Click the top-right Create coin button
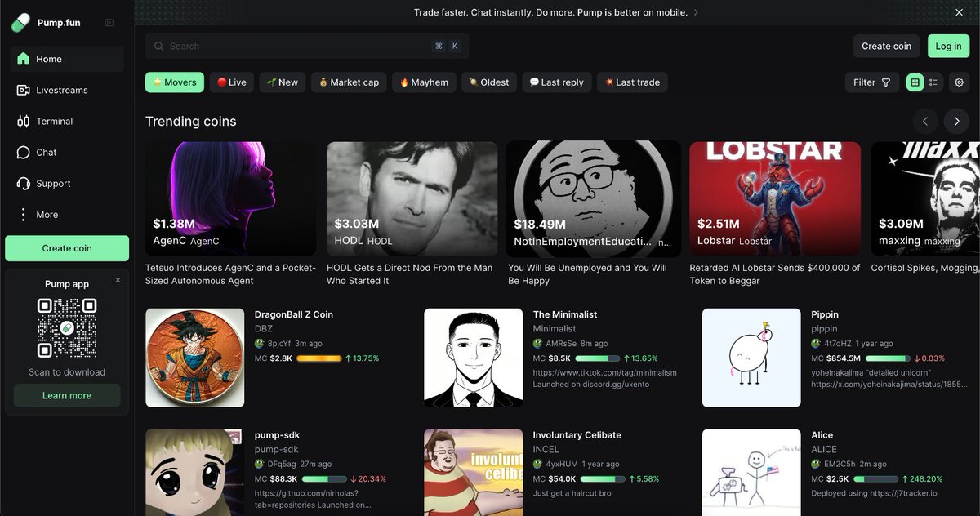The height and width of the screenshot is (516, 980). 886,46
